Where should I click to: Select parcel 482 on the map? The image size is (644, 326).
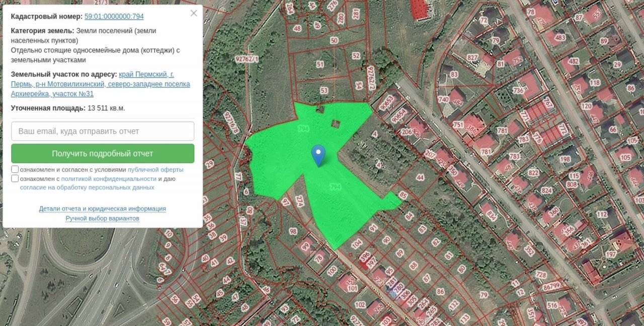coord(573,61)
